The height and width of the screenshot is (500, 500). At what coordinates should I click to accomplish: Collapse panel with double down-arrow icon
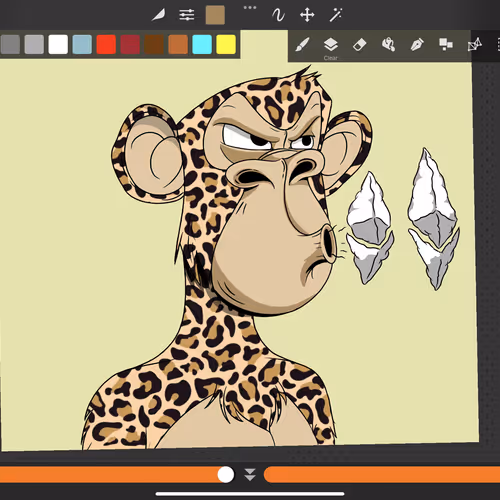pos(250,474)
